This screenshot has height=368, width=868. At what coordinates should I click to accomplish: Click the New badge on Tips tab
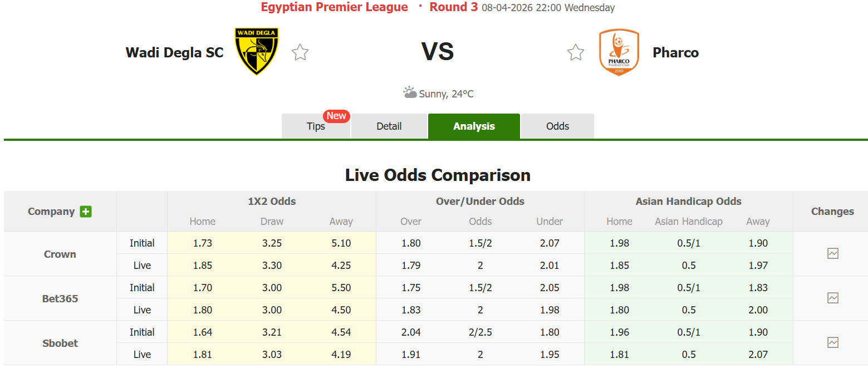[336, 116]
